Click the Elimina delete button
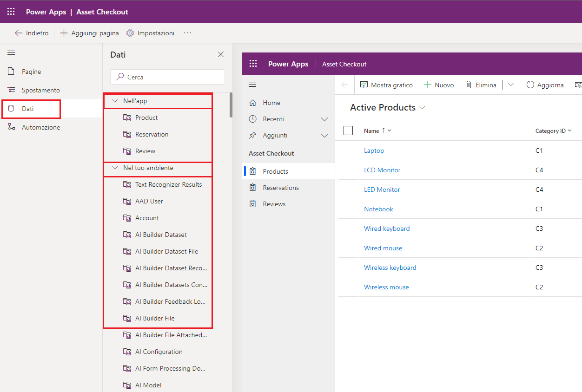Image resolution: width=582 pixels, height=392 pixels. click(x=481, y=85)
